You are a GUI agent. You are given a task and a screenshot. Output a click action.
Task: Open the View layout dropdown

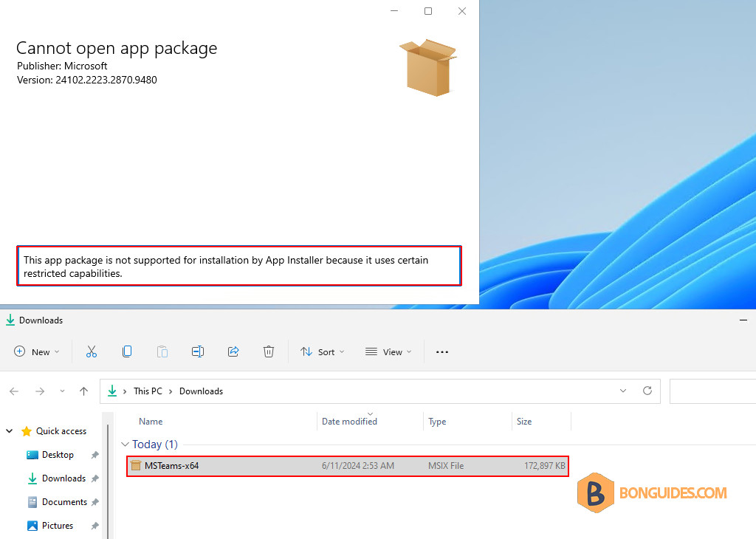tap(388, 352)
